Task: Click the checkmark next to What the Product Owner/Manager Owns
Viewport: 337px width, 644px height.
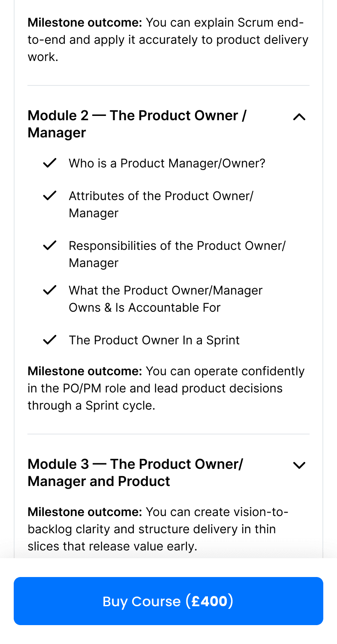Action: (49, 290)
